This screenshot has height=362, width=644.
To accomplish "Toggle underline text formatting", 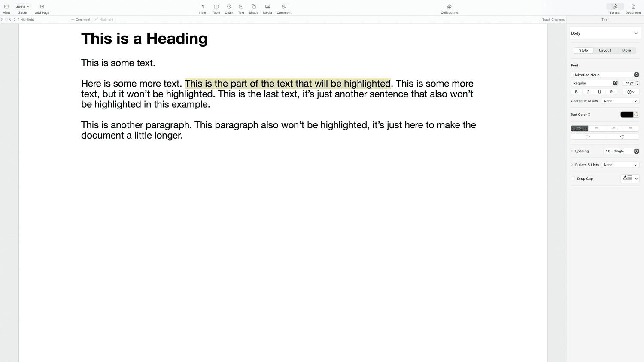I will point(599,92).
